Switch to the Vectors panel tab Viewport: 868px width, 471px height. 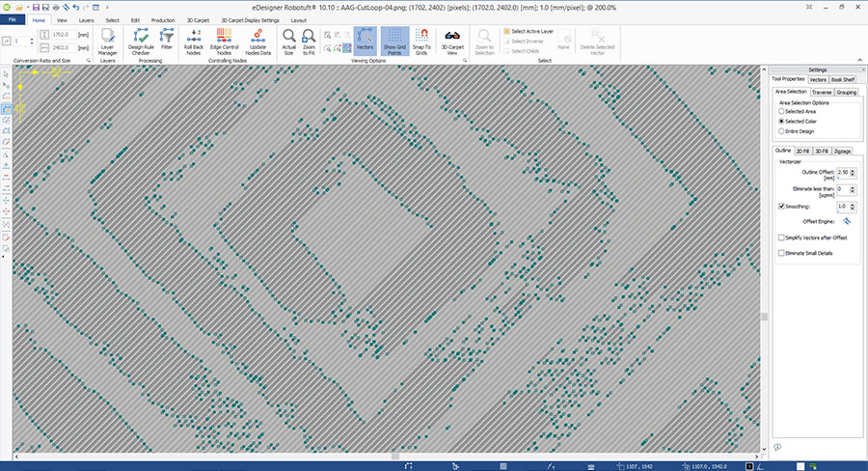tap(818, 80)
